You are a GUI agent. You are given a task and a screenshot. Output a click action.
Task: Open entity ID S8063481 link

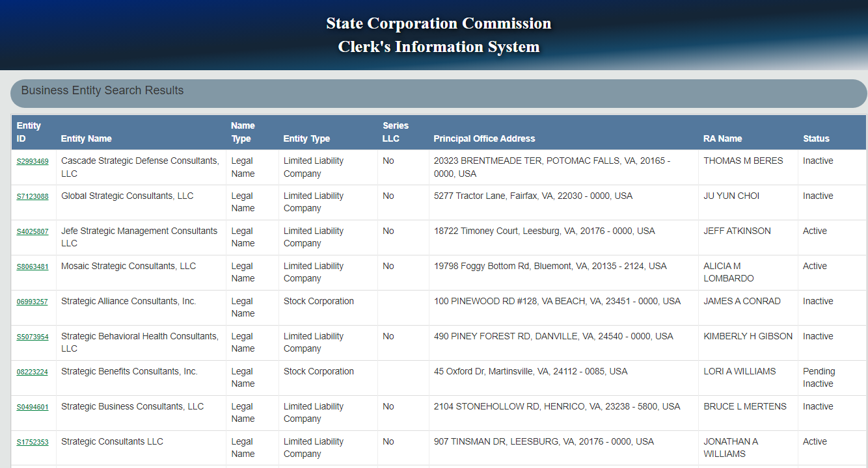pos(33,266)
